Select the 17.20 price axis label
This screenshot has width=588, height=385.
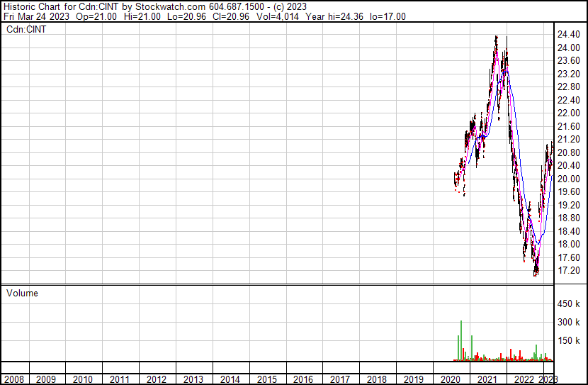click(569, 271)
